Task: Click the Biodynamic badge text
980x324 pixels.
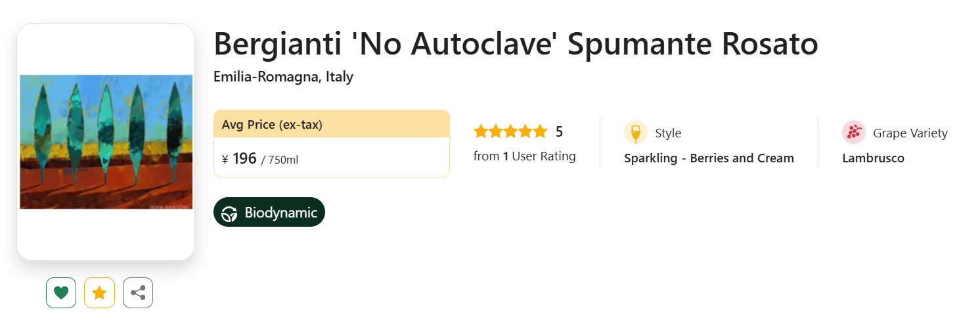Action: point(281,213)
